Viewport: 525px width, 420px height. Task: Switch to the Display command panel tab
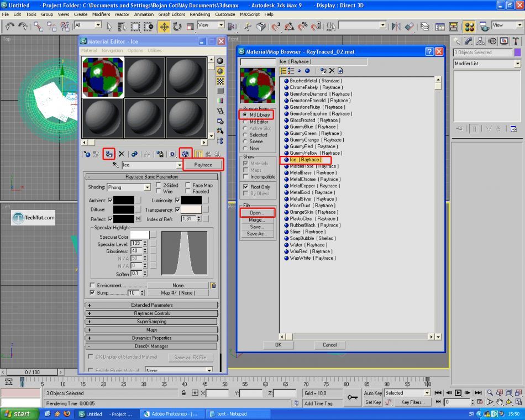point(504,41)
